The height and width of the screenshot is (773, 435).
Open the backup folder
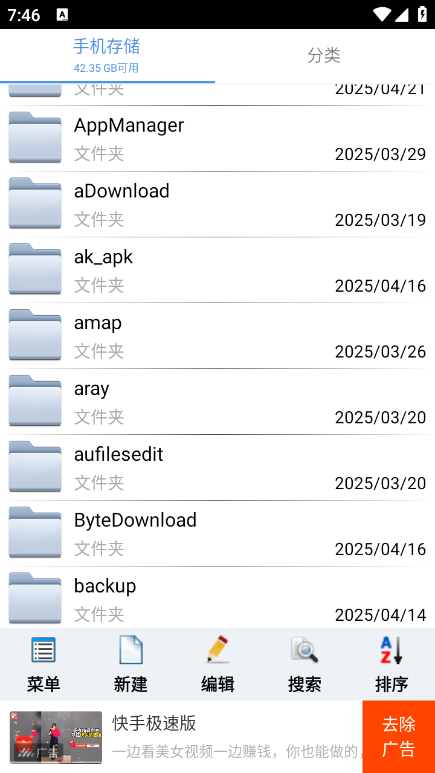(x=218, y=597)
